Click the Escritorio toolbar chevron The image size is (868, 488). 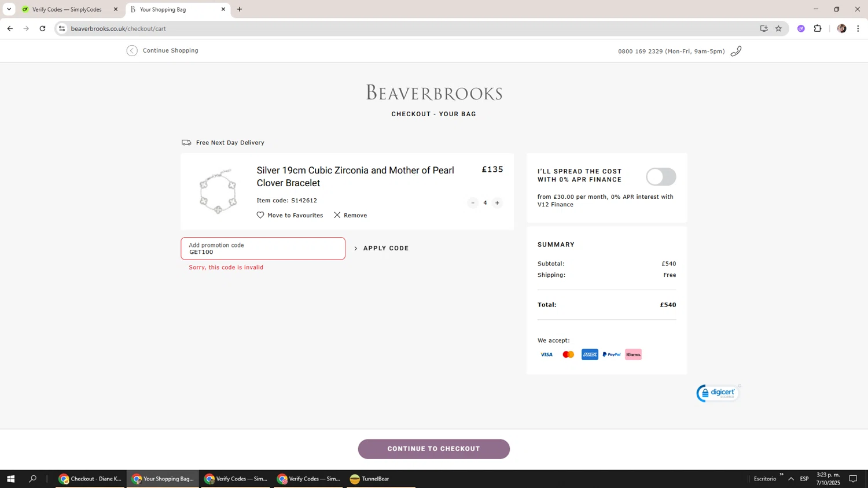coord(781,475)
